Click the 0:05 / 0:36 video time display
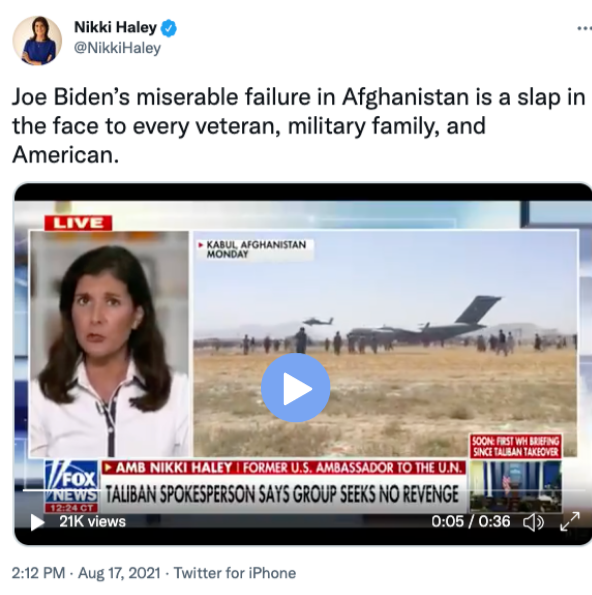The height and width of the screenshot is (595, 592). 471,522
